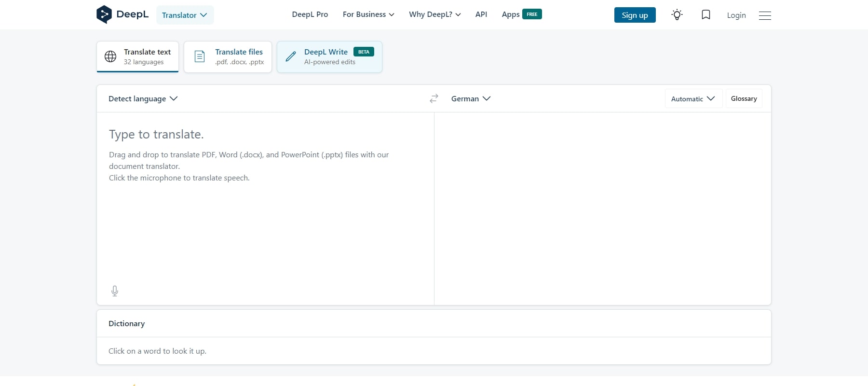Select the Translate text tab
Viewport: 868px width, 386px height.
[x=137, y=56]
